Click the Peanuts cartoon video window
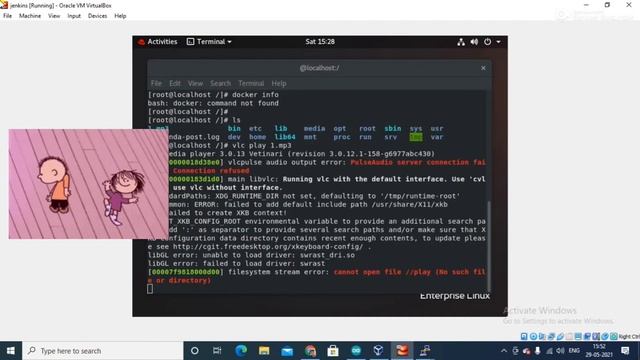 point(88,184)
